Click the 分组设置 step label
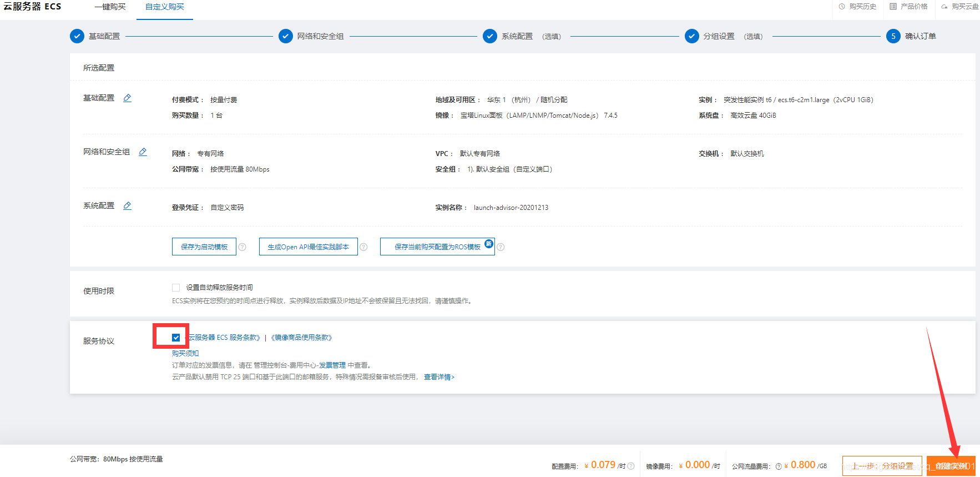This screenshot has width=980, height=477. (719, 36)
